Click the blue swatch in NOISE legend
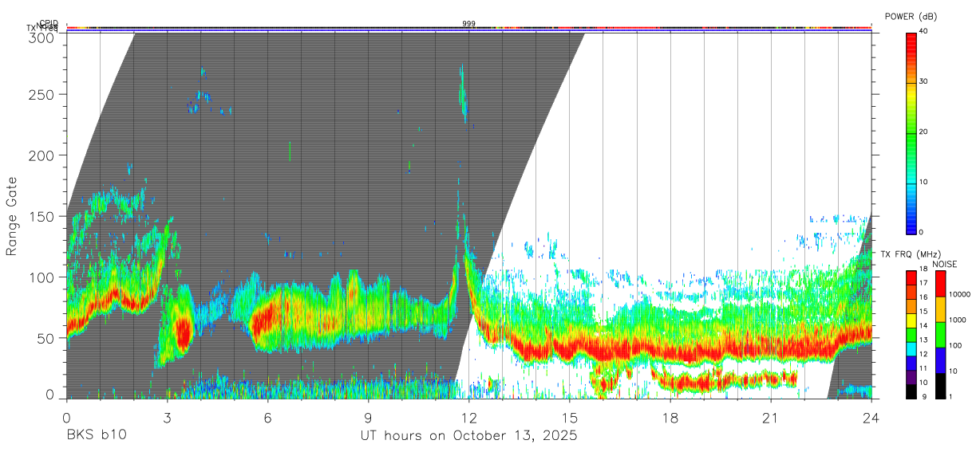The image size is (980, 452). pyautogui.click(x=939, y=360)
